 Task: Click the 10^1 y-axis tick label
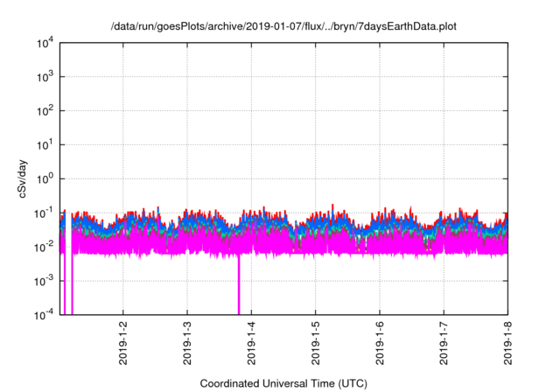[45, 145]
